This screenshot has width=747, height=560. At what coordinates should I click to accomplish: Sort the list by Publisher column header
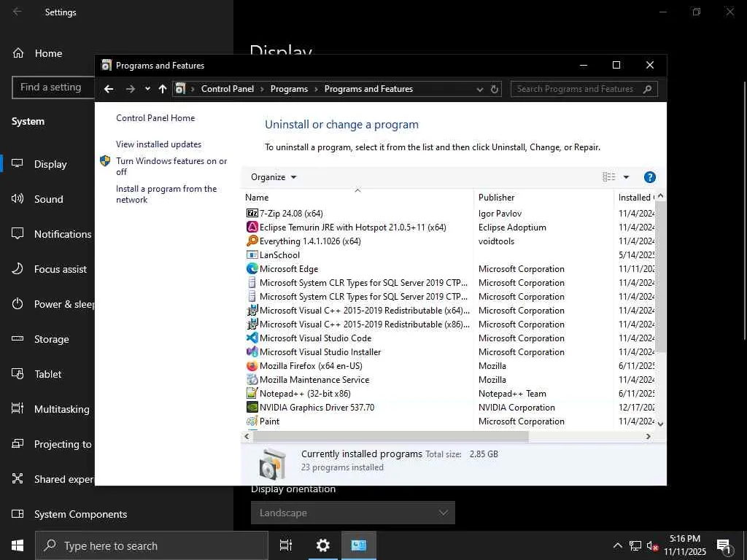(x=543, y=197)
